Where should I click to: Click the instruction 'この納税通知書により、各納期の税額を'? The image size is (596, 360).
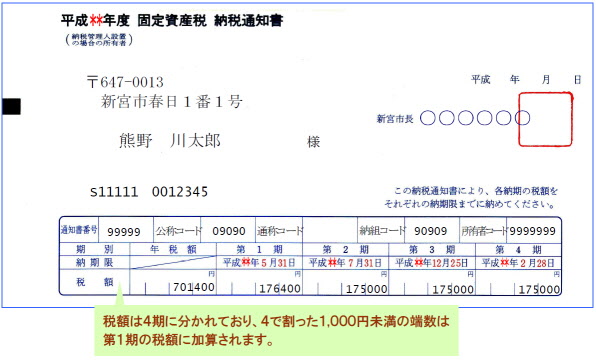tap(476, 191)
